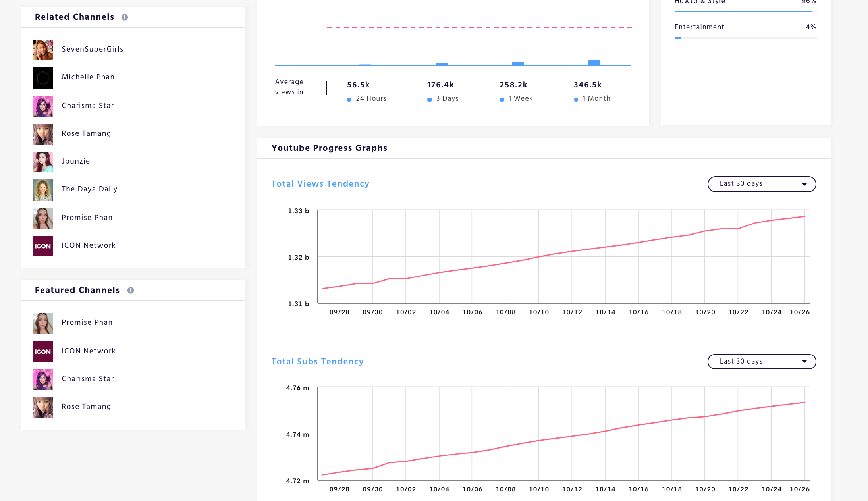Click arrow on Total Subs Last 30 days
868x501 pixels.
[804, 362]
